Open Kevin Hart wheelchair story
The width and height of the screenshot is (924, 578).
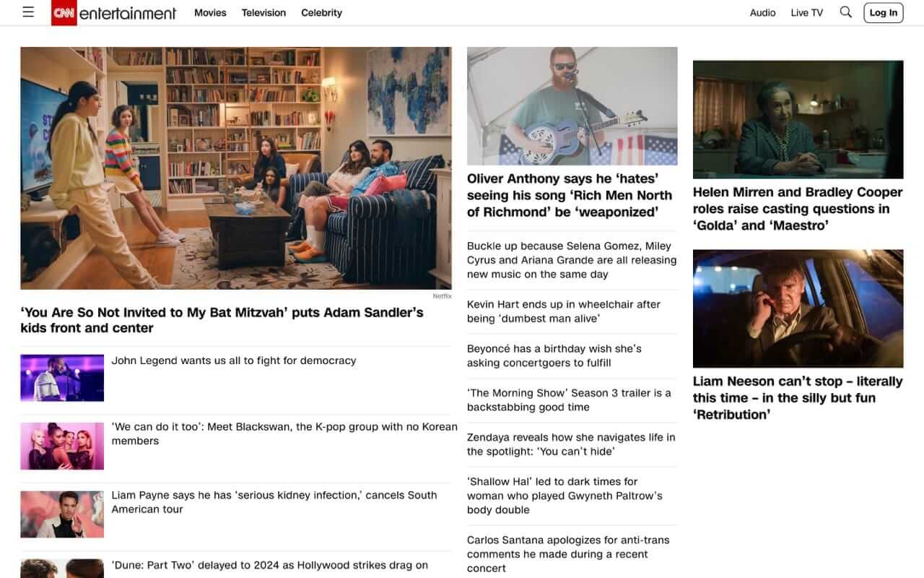click(x=564, y=311)
